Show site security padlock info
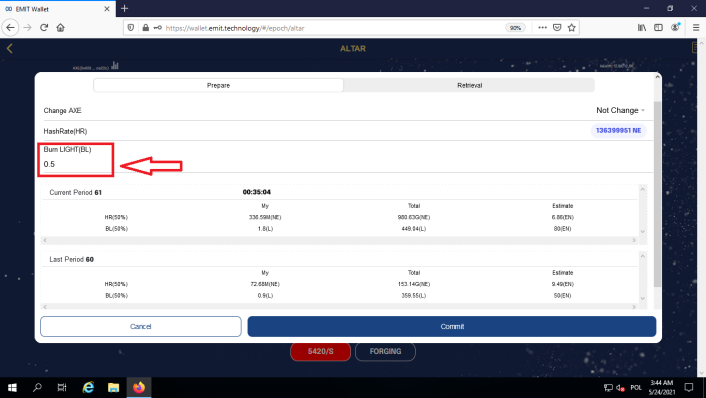Image resolution: width=706 pixels, height=398 pixels. (145, 28)
